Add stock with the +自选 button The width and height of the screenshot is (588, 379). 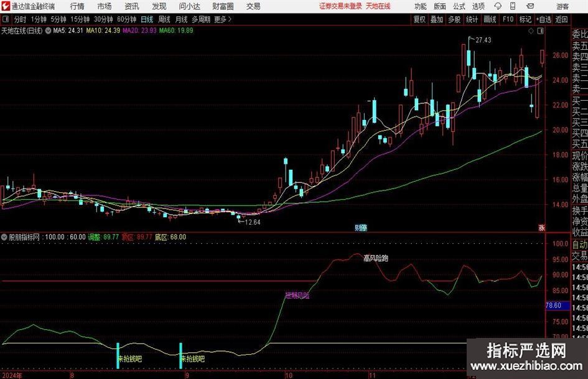click(x=544, y=19)
